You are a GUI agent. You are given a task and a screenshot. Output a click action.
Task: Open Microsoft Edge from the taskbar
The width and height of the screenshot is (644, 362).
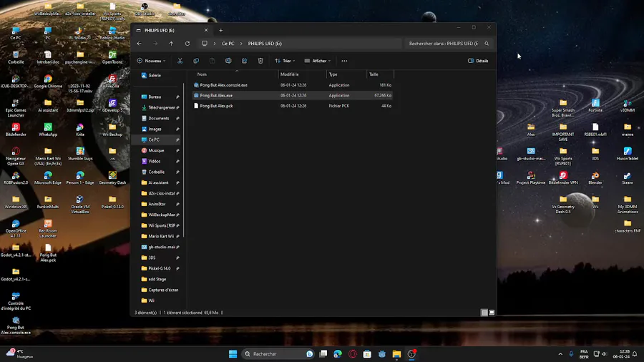tap(338, 354)
